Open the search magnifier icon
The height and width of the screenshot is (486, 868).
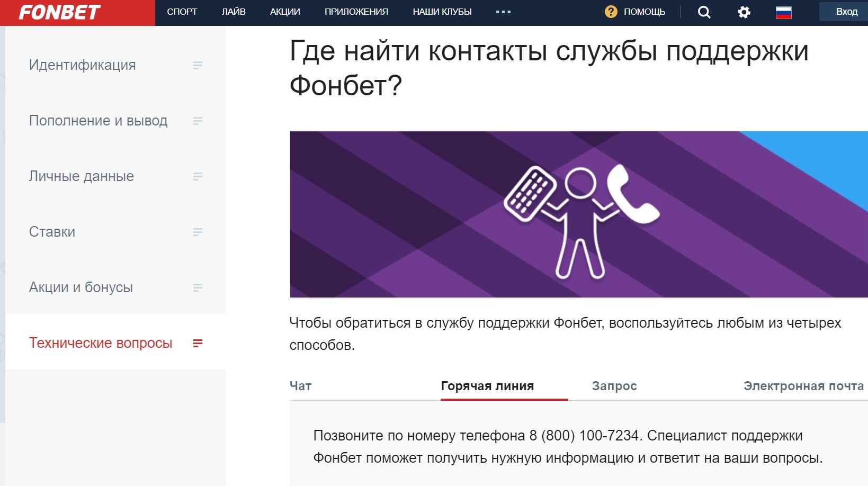704,12
